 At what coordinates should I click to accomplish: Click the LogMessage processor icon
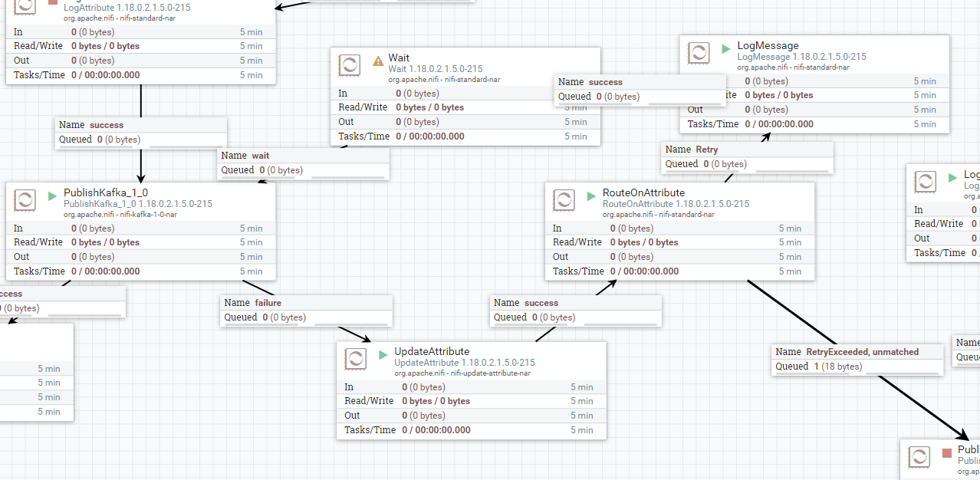click(x=698, y=54)
